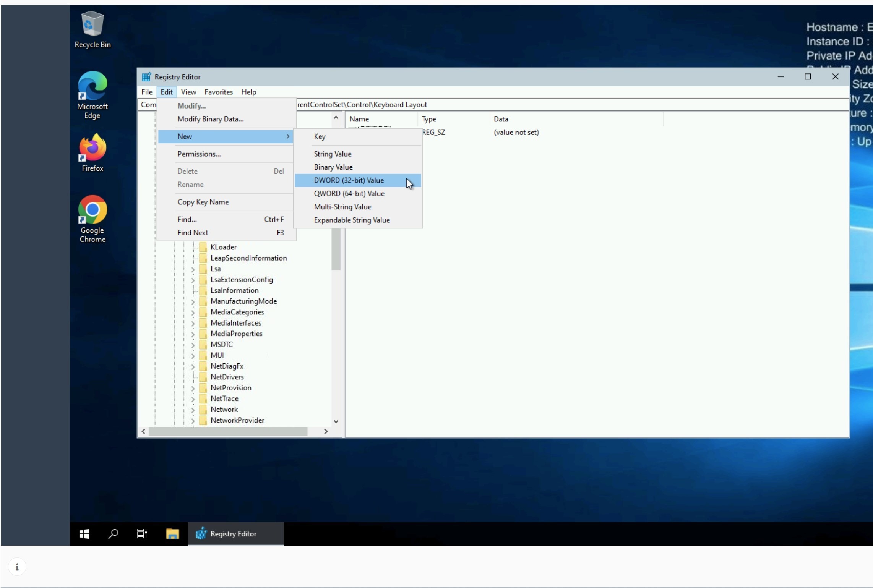Launch Firefox from desktop
Image resolution: width=873 pixels, height=588 pixels.
92,153
